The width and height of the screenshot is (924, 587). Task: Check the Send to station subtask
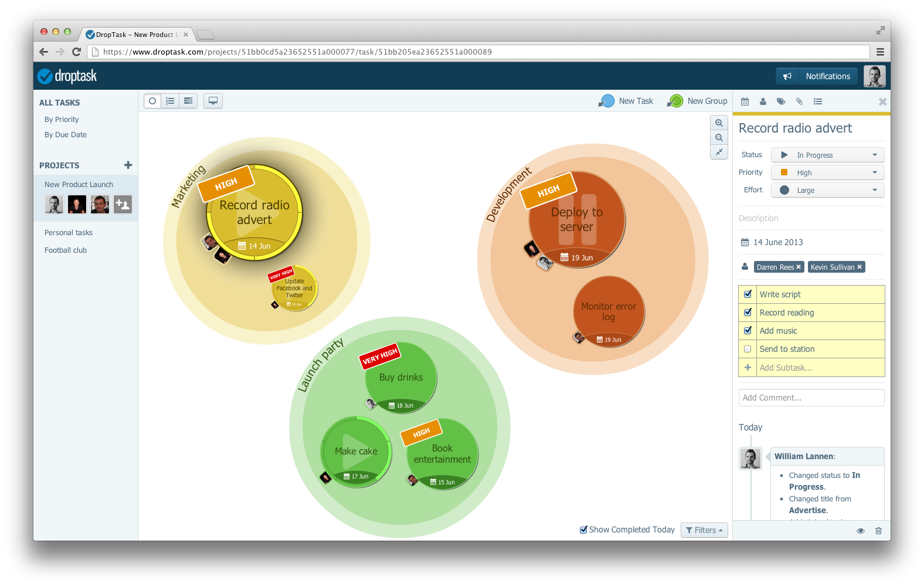click(x=748, y=349)
